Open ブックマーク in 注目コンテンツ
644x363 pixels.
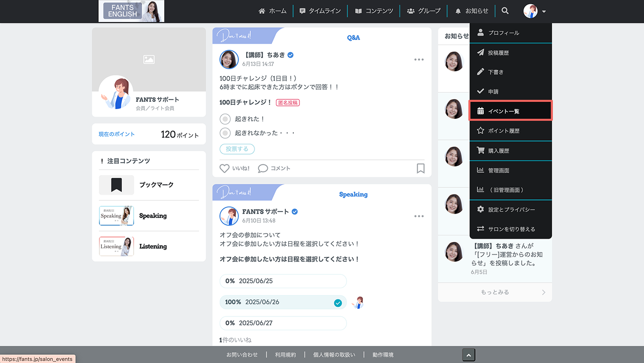tap(149, 185)
